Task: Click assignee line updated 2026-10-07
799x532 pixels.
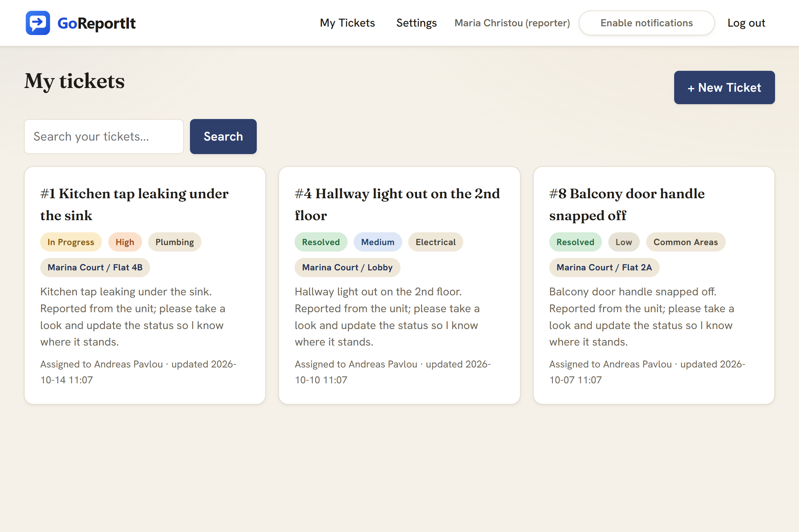Action: pos(647,372)
